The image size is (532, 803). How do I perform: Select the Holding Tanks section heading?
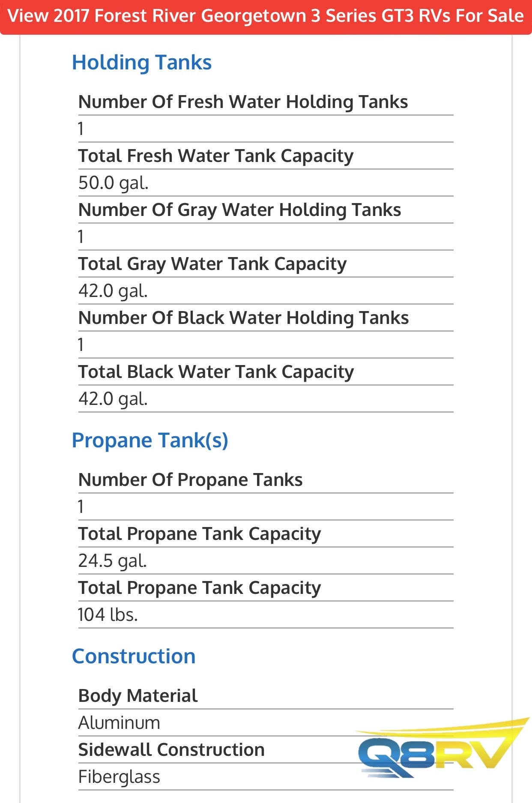[x=142, y=63]
